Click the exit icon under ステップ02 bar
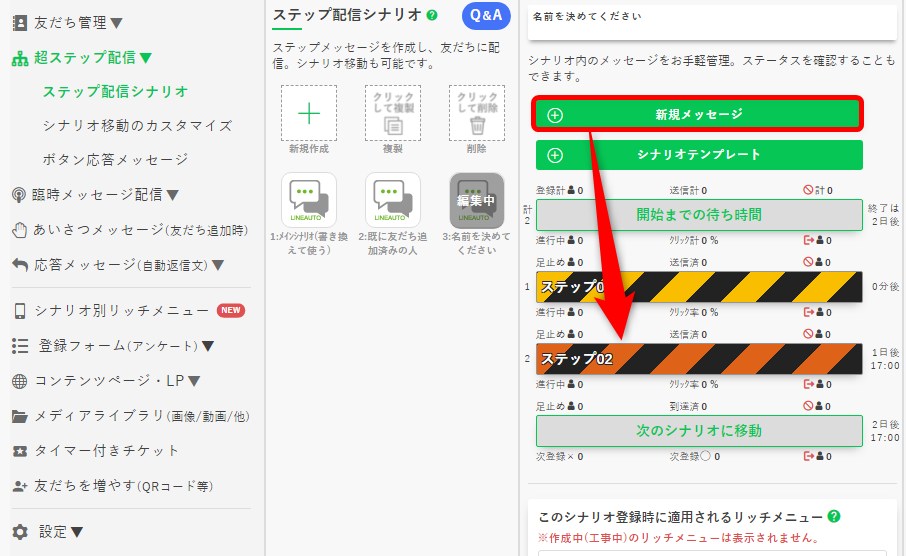 (808, 384)
